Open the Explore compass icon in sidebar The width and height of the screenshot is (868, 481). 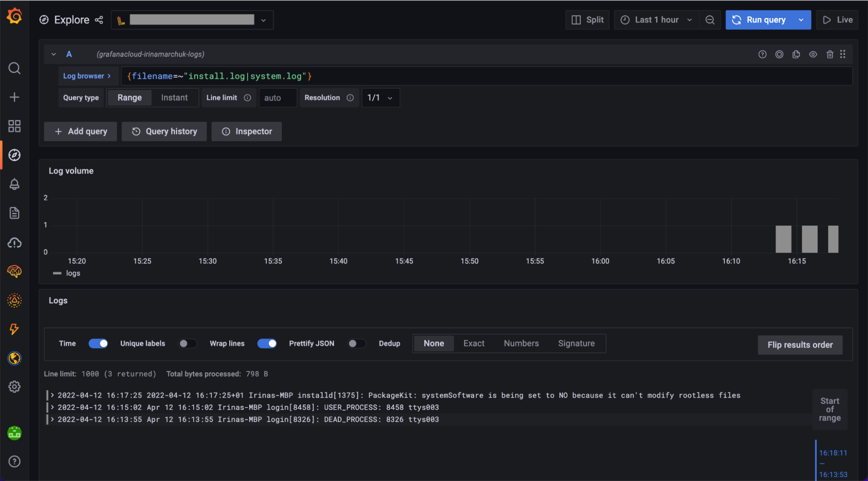tap(14, 155)
